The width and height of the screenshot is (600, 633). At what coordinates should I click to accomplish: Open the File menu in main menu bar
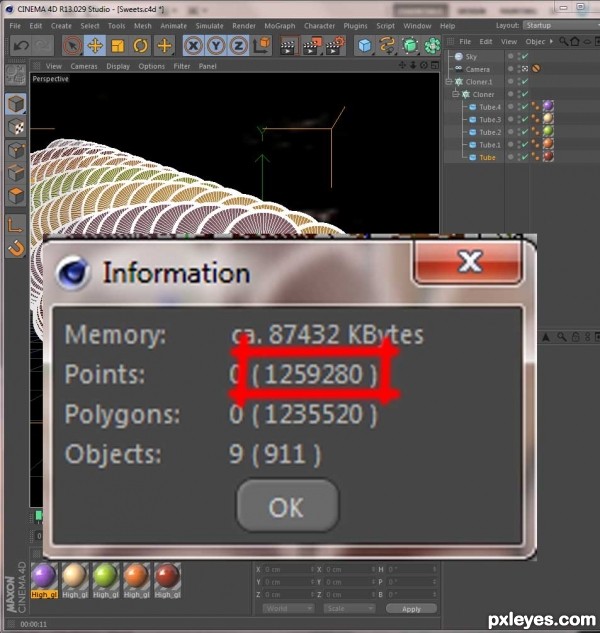(x=15, y=26)
